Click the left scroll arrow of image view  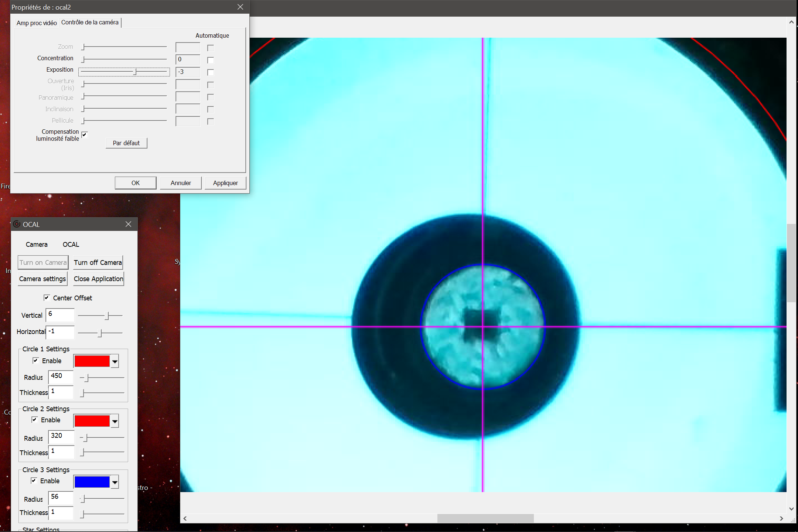[x=185, y=518]
